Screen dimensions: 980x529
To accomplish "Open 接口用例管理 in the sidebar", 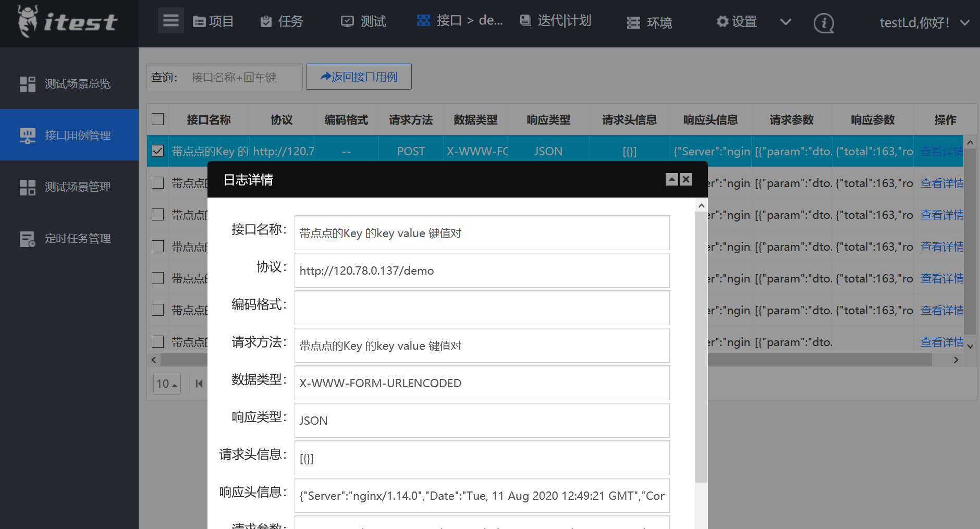I will tap(69, 135).
